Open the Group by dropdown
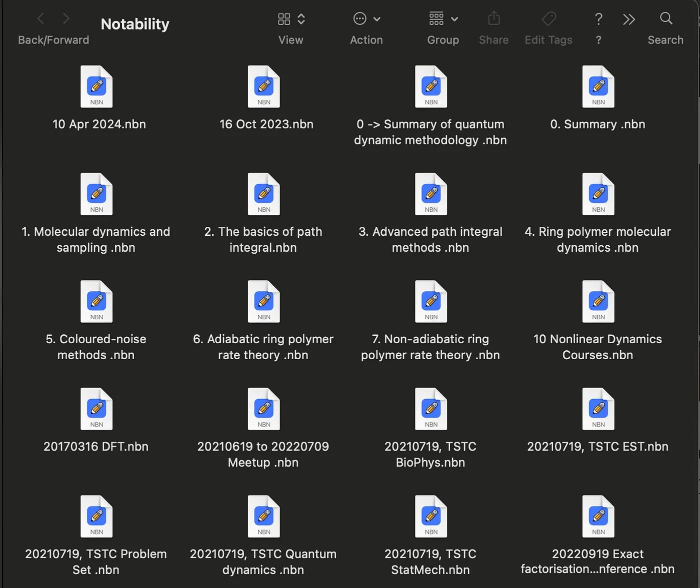 pyautogui.click(x=443, y=19)
